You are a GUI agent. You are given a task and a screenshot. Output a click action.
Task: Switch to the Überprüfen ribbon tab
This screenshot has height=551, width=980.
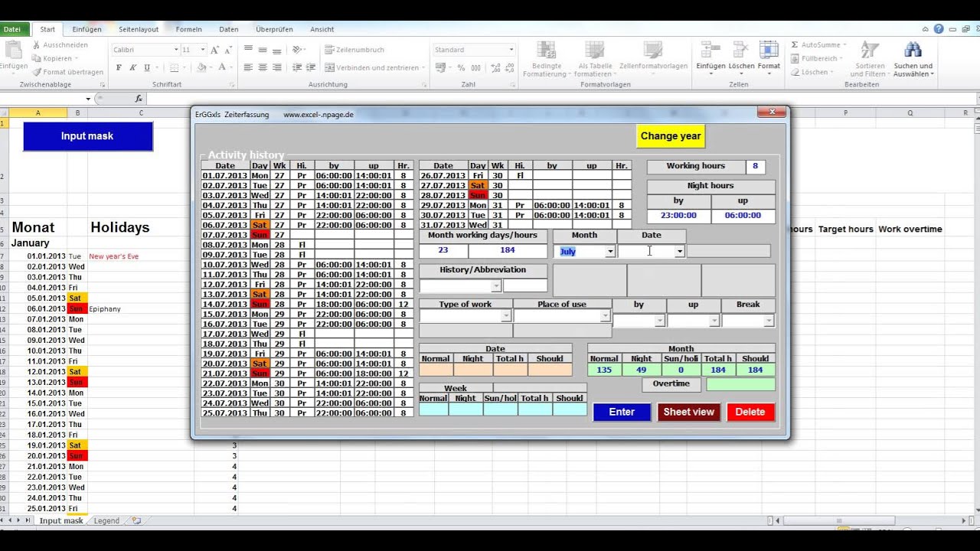274,29
